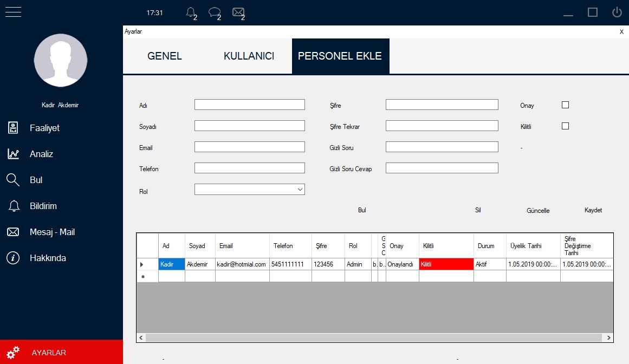
Task: Focus the Şifre Tekrar input field
Action: (442, 126)
